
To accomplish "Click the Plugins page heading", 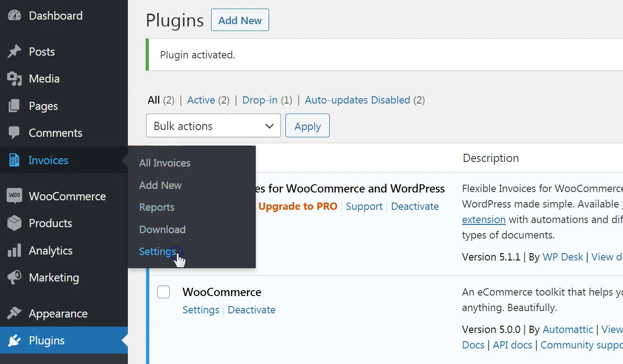I will [x=175, y=21].
